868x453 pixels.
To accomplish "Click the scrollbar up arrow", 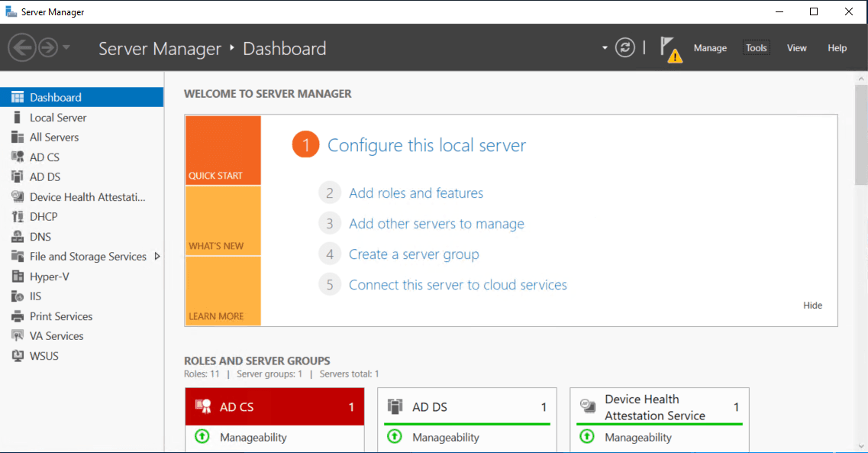I will [x=861, y=79].
